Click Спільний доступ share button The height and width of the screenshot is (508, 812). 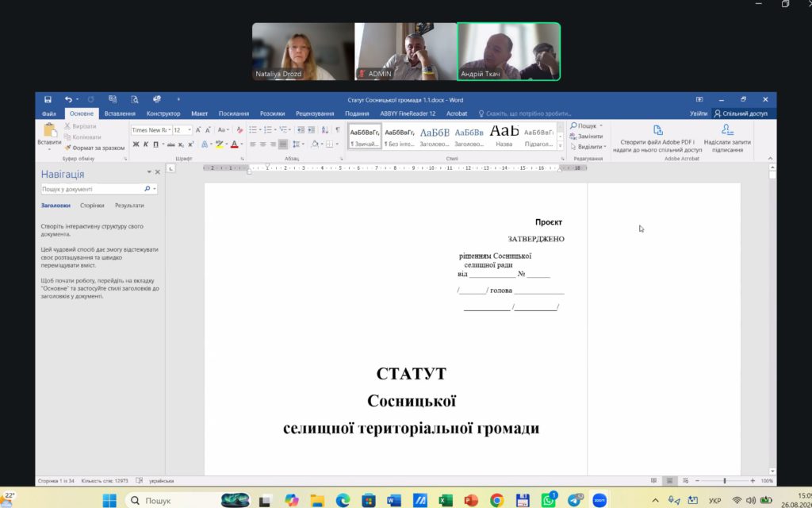pyautogui.click(x=741, y=114)
